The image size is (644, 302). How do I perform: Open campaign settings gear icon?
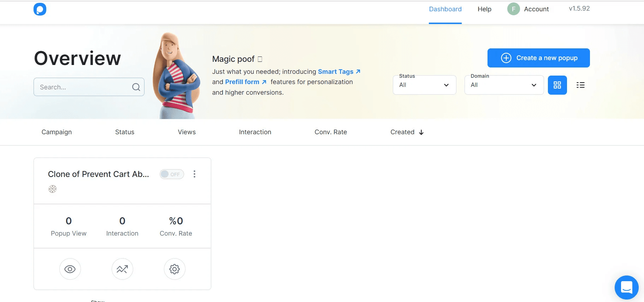(x=175, y=269)
